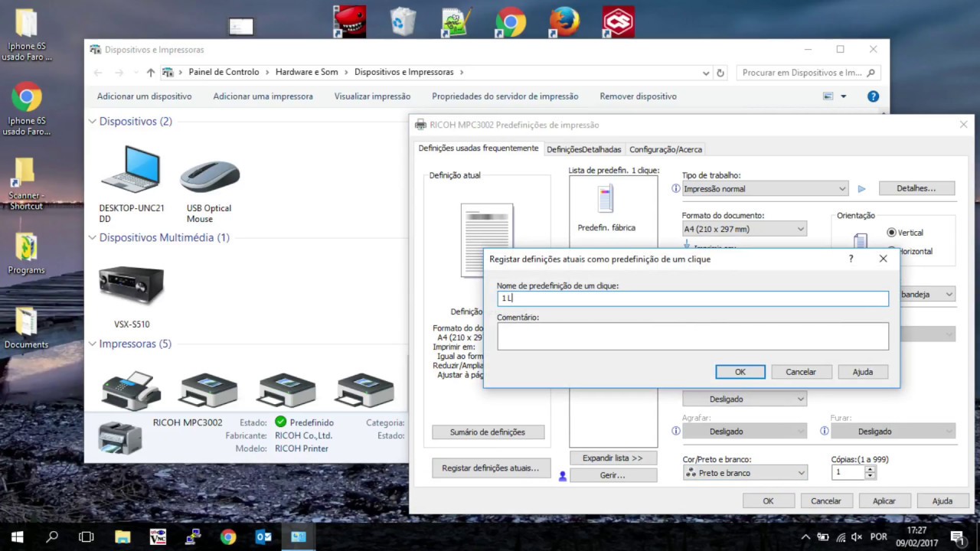Select the USB Optical Mouse device
The width and height of the screenshot is (980, 551).
(x=209, y=175)
